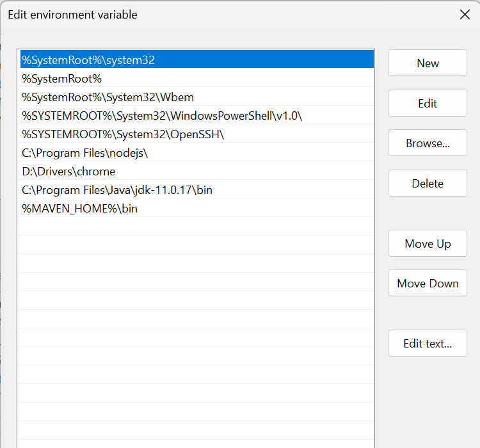Image resolution: width=480 pixels, height=448 pixels.
Task: Choose the System32\Wbem path entry
Action: (108, 97)
